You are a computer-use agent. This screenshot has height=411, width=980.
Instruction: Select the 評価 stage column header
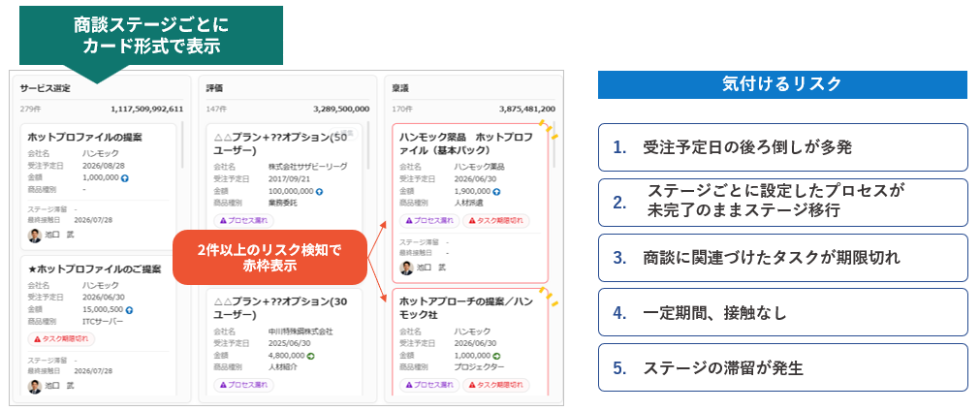click(214, 89)
